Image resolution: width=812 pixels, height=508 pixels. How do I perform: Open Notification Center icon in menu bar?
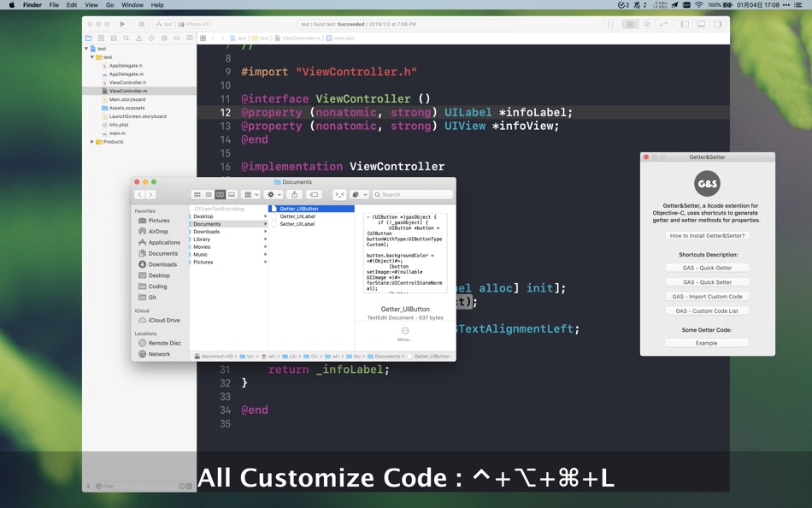[798, 4]
